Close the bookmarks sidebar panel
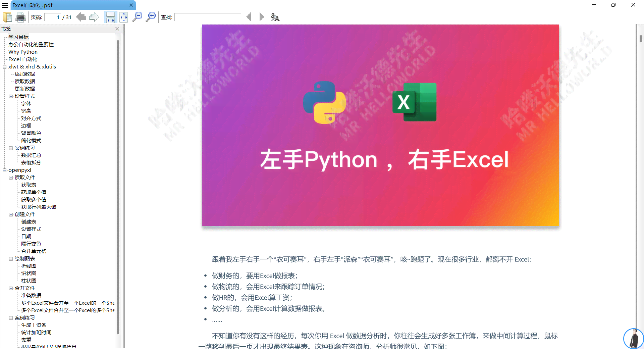The height and width of the screenshot is (349, 644). pyautogui.click(x=117, y=29)
